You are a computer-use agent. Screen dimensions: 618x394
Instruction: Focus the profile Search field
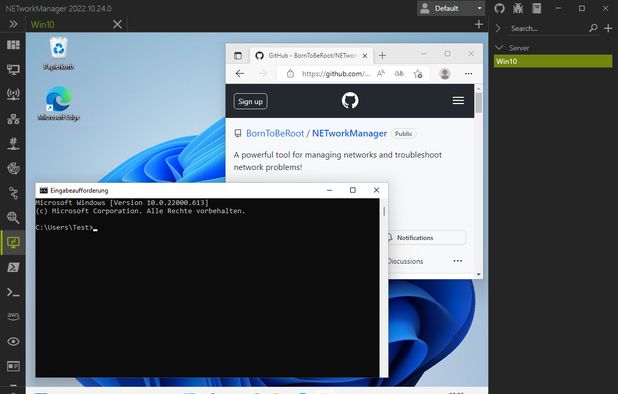[x=546, y=28]
